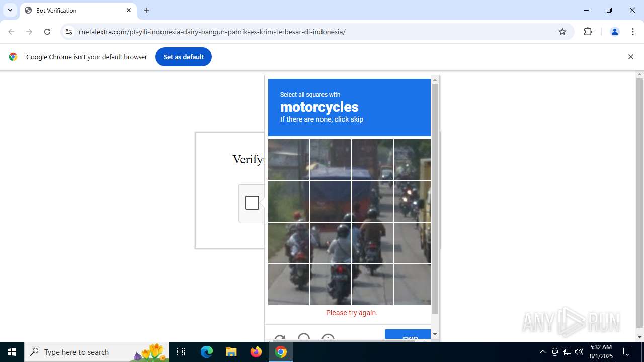
Task: Open a new tab with plus button
Action: pyautogui.click(x=147, y=10)
